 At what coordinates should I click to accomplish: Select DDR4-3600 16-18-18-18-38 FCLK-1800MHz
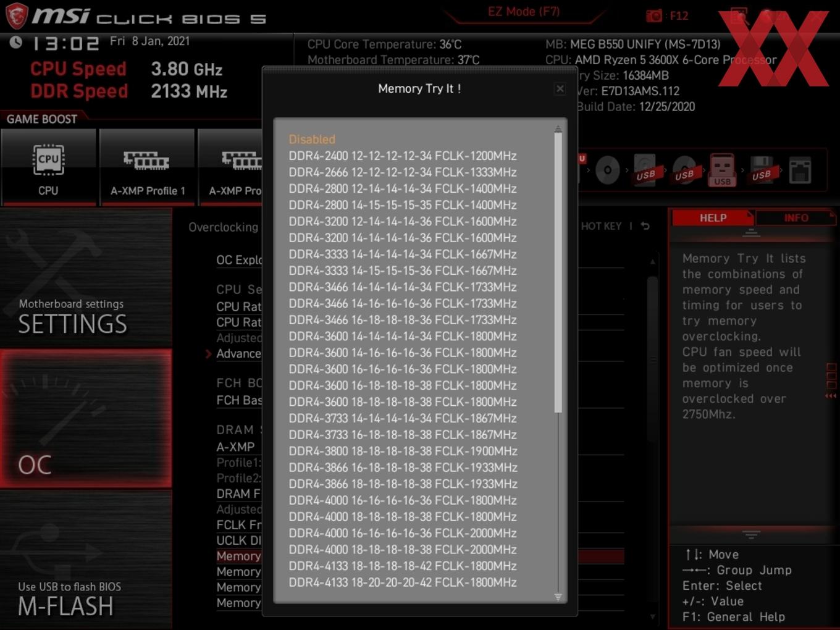[x=403, y=385]
